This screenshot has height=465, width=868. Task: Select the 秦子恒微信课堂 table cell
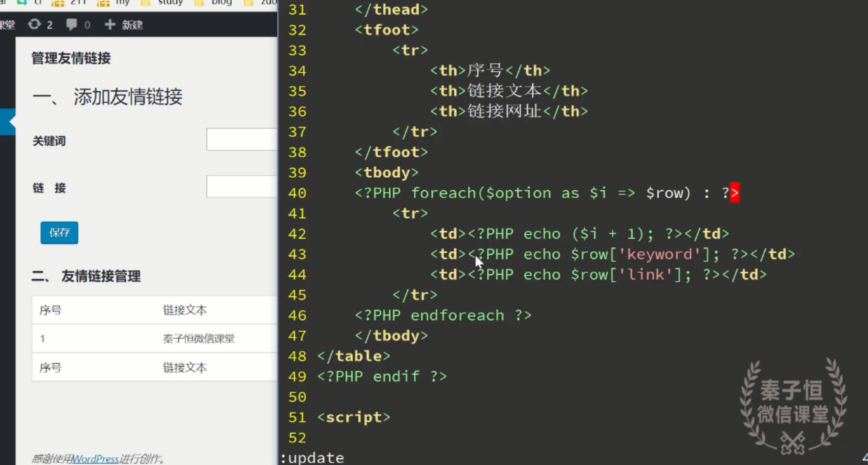199,339
